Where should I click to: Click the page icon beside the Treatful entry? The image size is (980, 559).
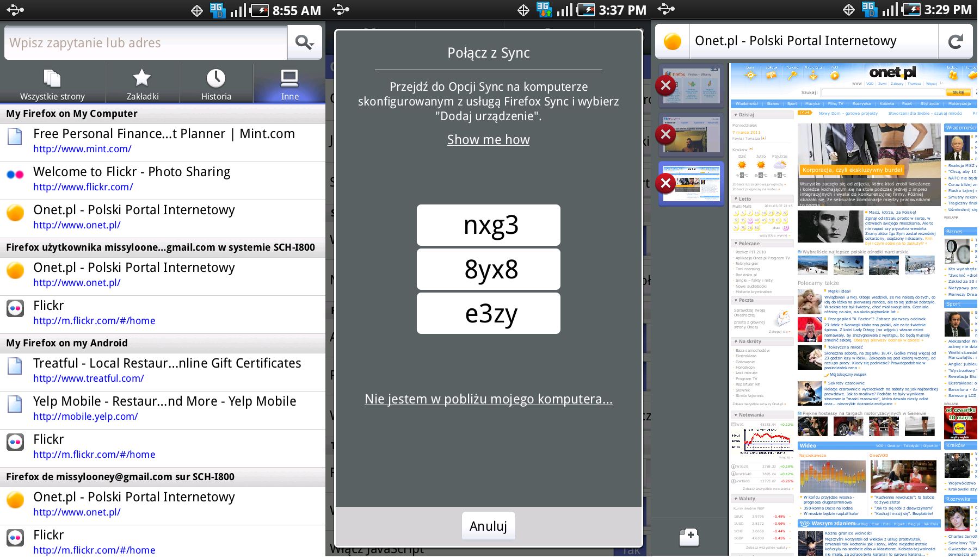pos(15,365)
